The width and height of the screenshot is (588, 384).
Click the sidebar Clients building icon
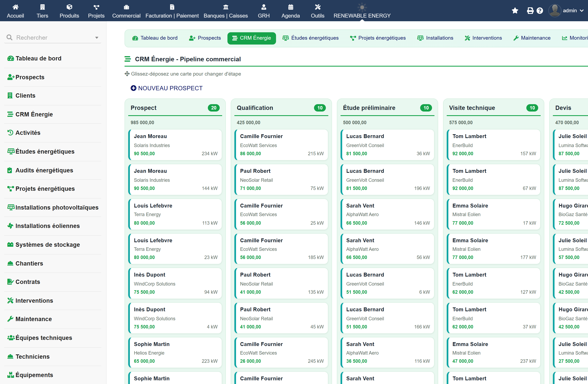pyautogui.click(x=10, y=95)
